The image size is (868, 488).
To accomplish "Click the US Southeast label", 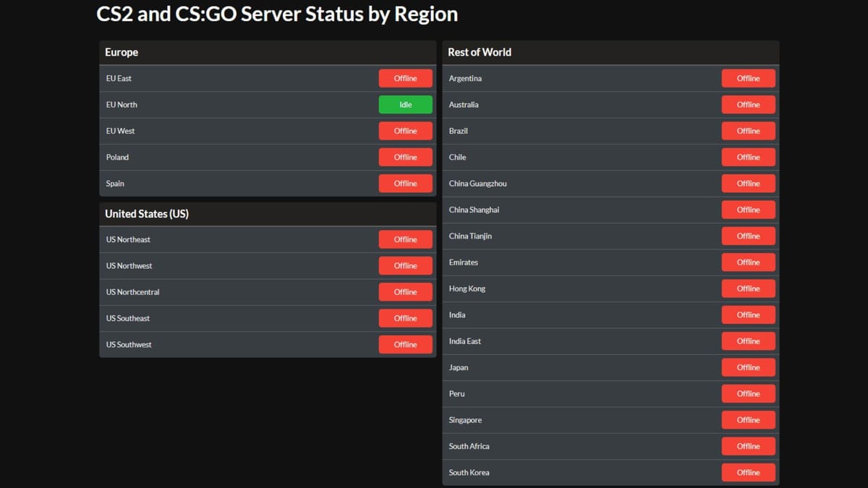I will (x=128, y=318).
